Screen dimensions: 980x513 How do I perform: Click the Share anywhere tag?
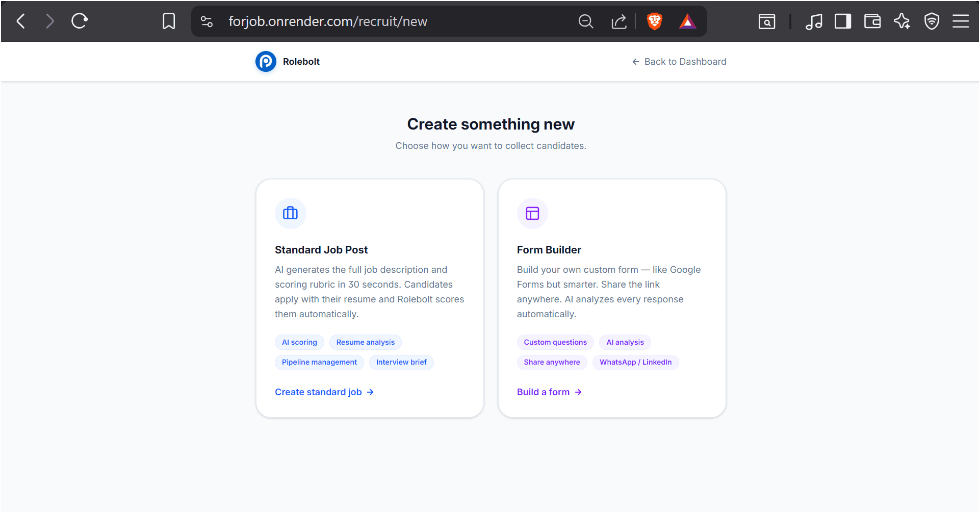(552, 362)
